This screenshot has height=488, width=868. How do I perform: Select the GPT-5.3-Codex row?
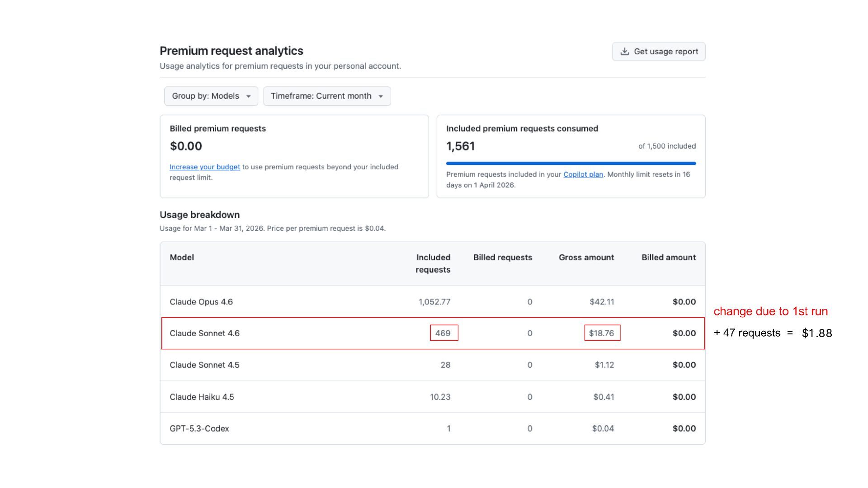click(199, 429)
